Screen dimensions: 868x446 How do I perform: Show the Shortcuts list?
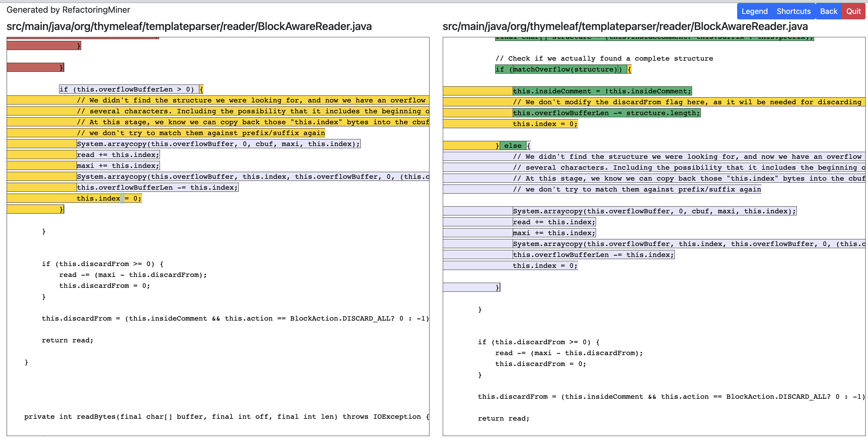click(x=793, y=12)
